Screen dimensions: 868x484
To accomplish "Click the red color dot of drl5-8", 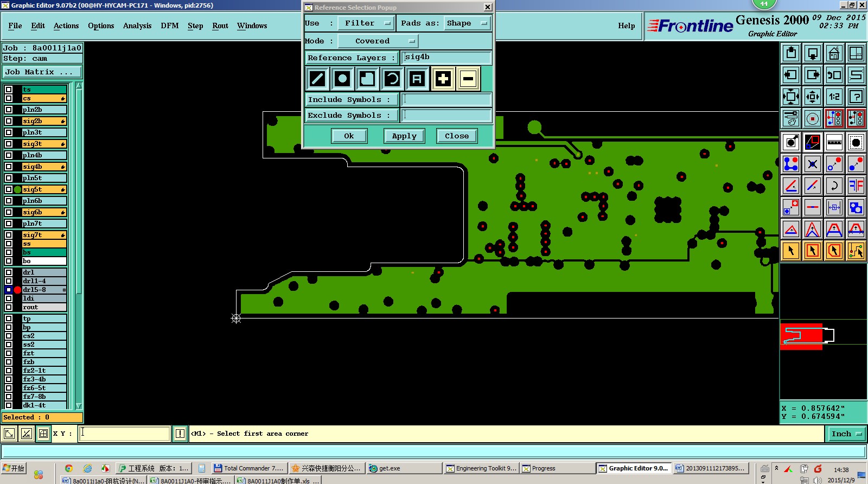I will (17, 290).
